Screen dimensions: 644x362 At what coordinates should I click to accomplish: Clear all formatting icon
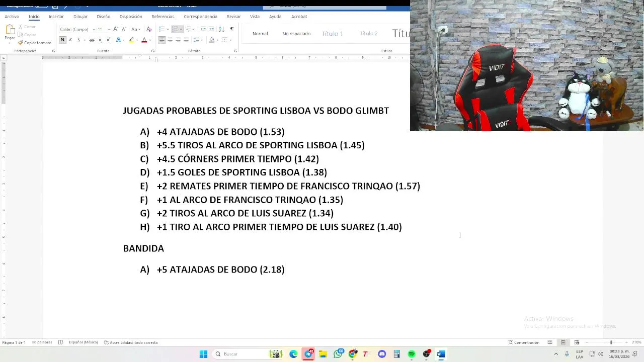pyautogui.click(x=149, y=29)
